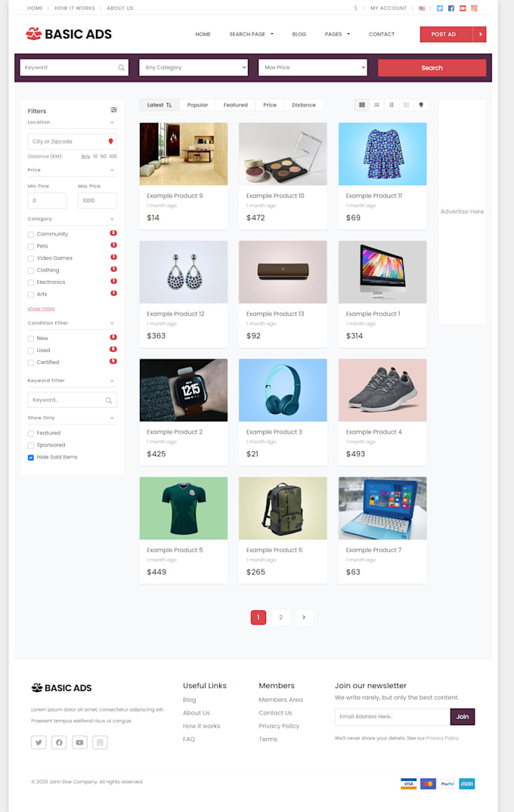This screenshot has width=514, height=812.
Task: Sort listings by Popular tab
Action: point(197,104)
